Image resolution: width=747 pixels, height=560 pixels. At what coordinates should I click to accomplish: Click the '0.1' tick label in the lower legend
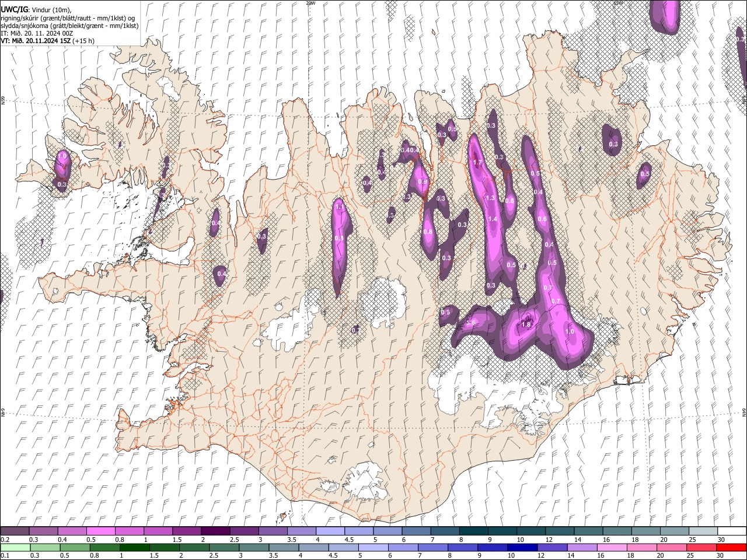click(5, 556)
